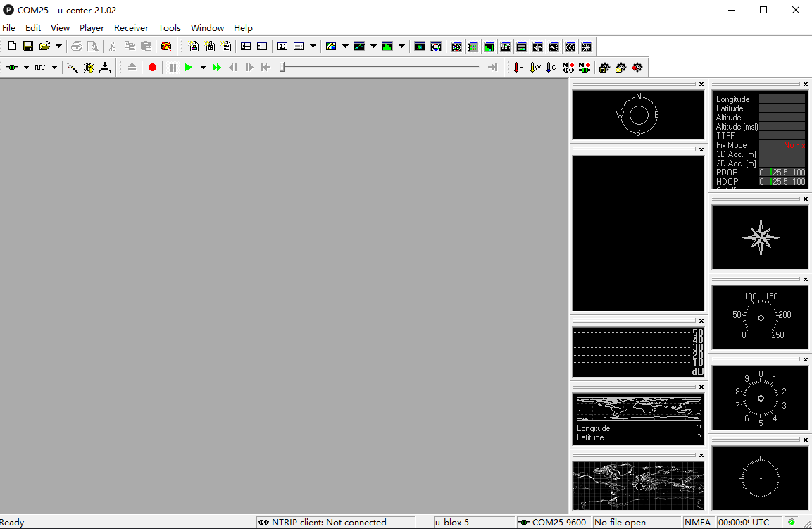Click the red Record button
Screen dimensions: 812x529
click(152, 68)
